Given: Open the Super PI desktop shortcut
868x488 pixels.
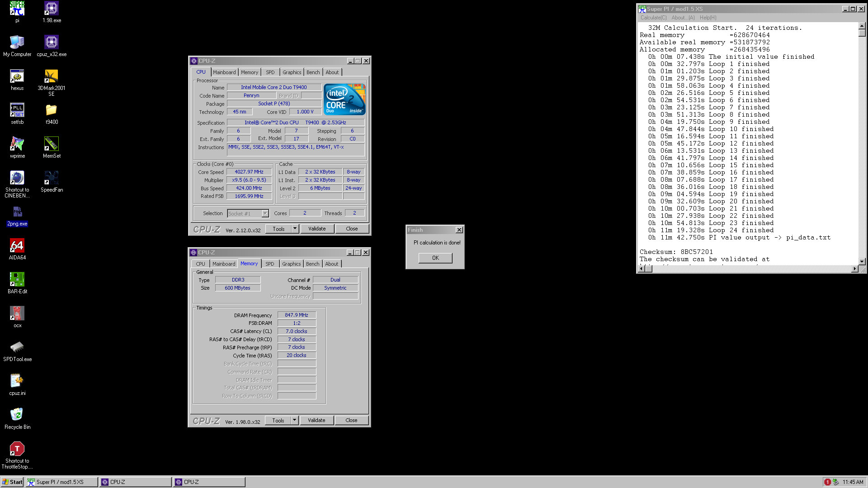Looking at the screenshot, I should click(17, 12).
